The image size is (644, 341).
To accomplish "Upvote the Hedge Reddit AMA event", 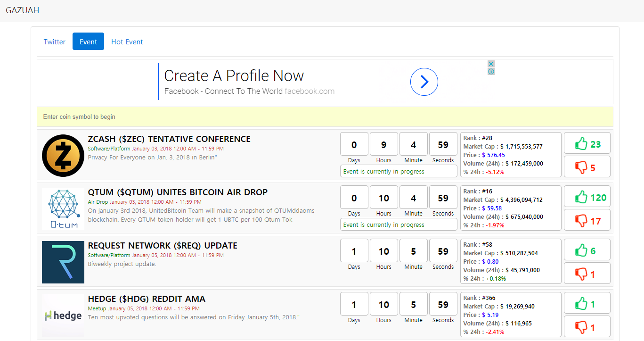I will click(587, 303).
